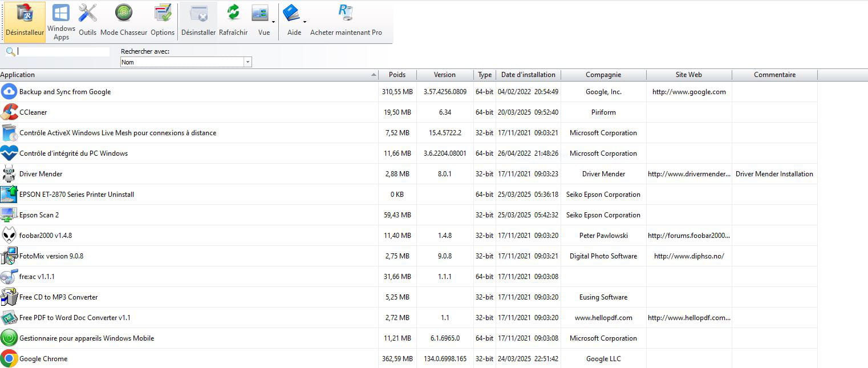This screenshot has height=368, width=868.
Task: Sort list by Poids column
Action: [x=398, y=75]
